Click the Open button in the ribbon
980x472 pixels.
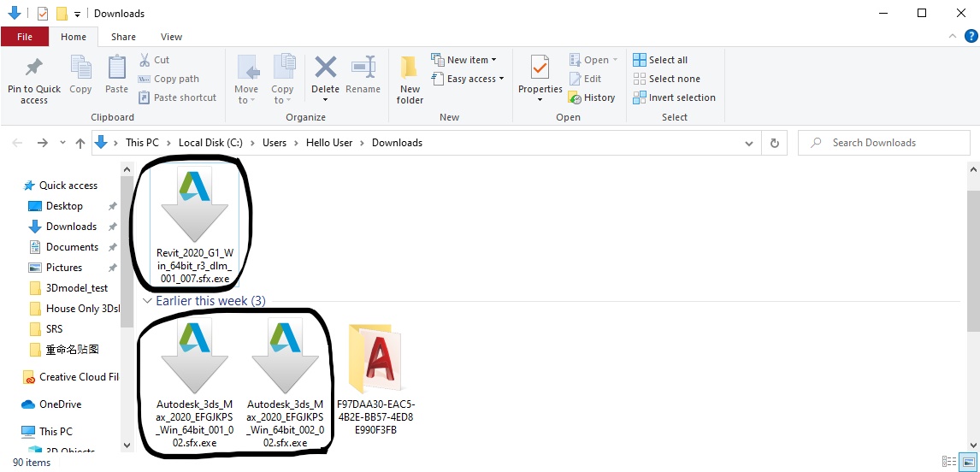tap(593, 60)
